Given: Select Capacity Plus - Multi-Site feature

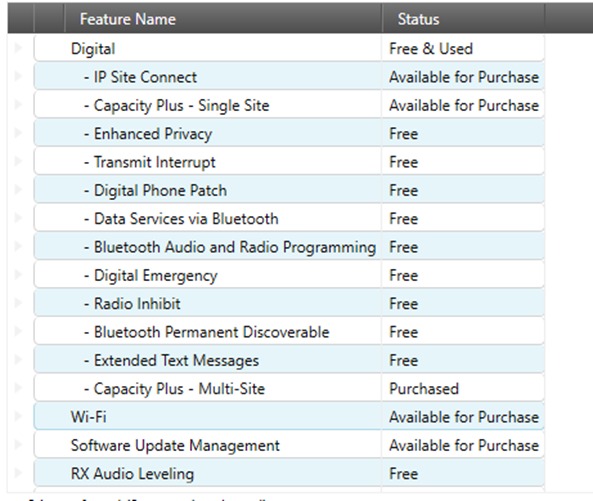Looking at the screenshot, I should point(174,389).
